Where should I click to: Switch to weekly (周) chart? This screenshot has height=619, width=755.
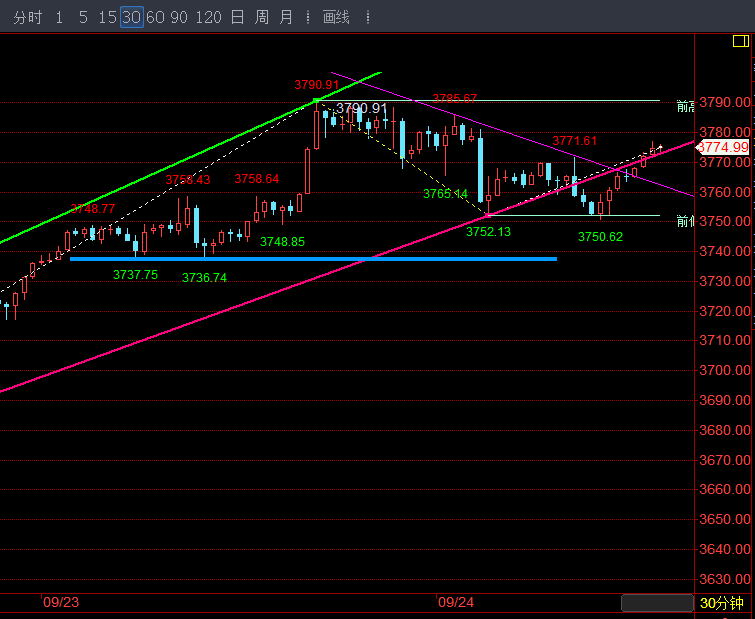(261, 17)
